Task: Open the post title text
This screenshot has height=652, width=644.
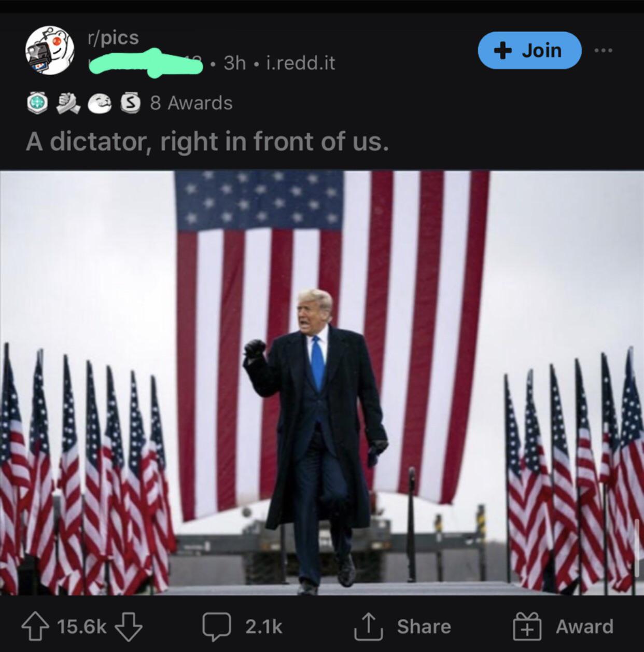Action: (x=207, y=142)
